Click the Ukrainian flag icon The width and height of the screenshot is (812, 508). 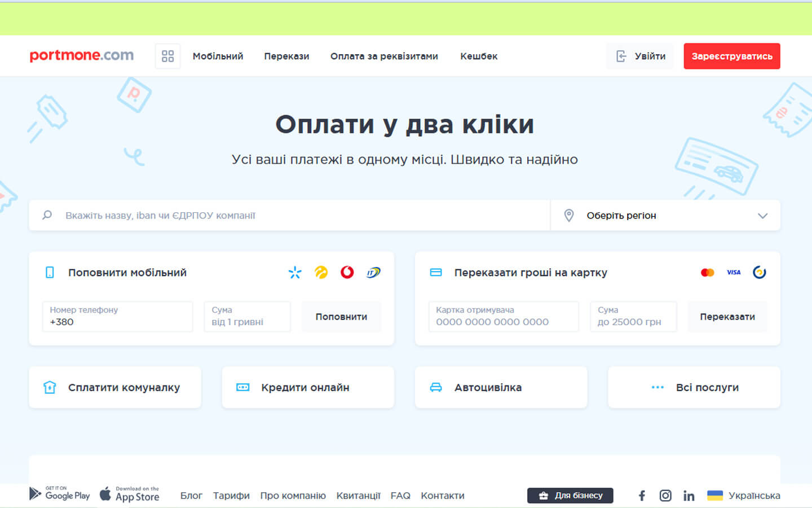click(715, 496)
